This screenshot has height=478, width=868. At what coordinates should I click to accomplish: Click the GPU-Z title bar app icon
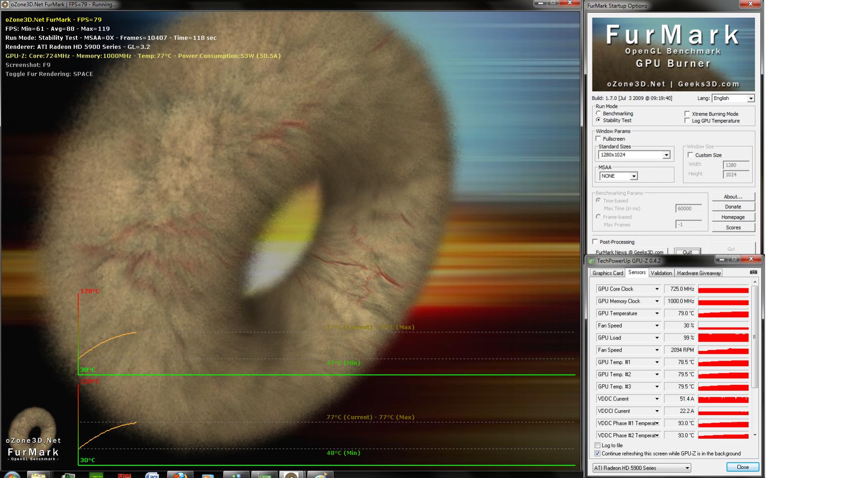591,261
